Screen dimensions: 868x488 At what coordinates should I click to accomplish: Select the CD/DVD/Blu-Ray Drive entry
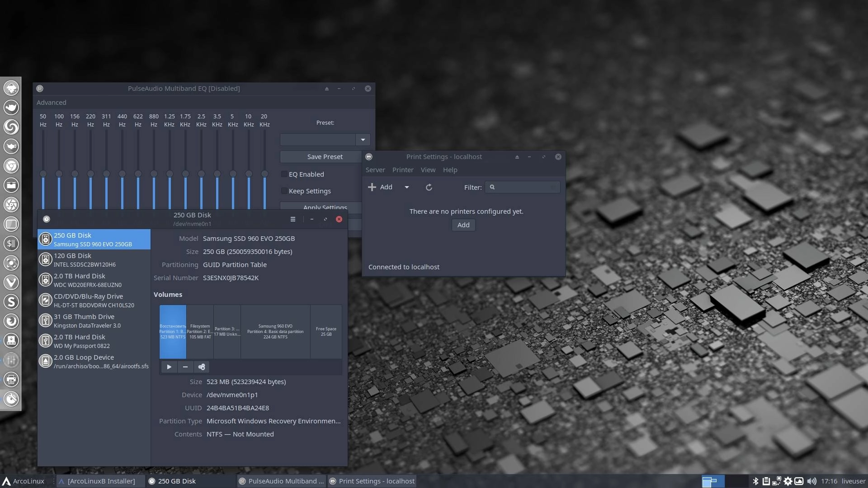[94, 300]
